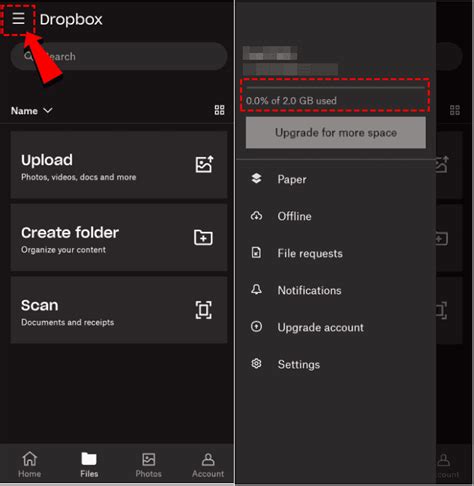Image resolution: width=474 pixels, height=486 pixels.
Task: Go to the Home tab
Action: click(x=29, y=465)
